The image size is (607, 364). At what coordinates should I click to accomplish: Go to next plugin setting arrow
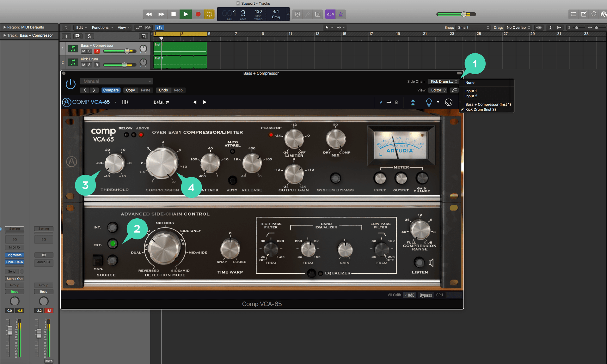(x=94, y=90)
